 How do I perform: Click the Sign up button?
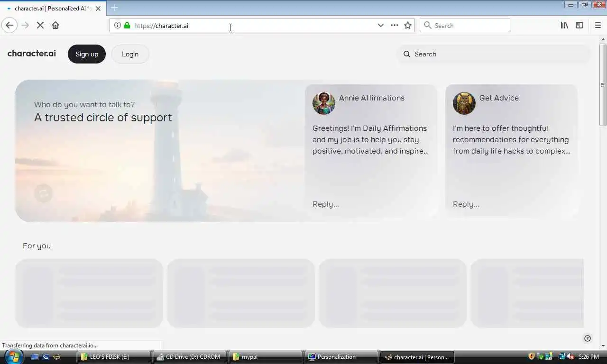[87, 54]
